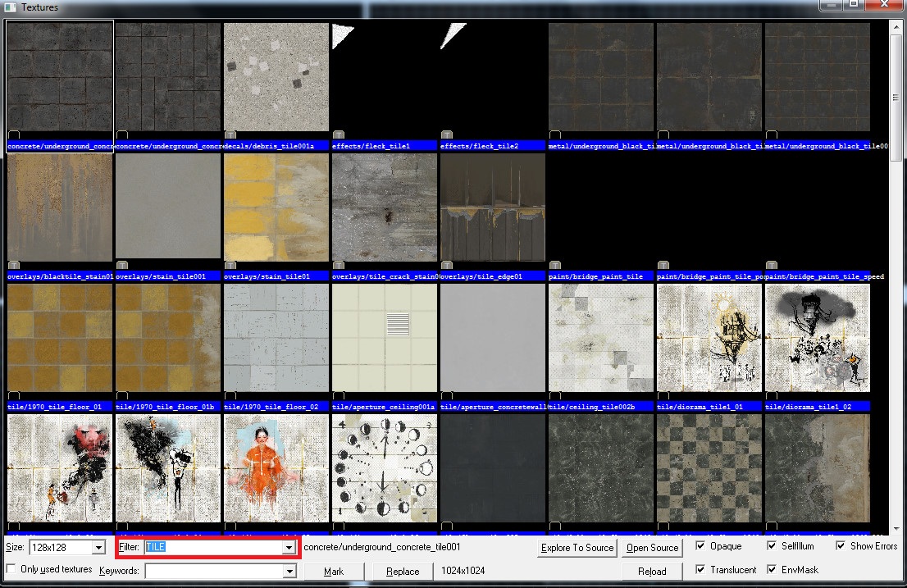Click the Mark button

pos(334,572)
